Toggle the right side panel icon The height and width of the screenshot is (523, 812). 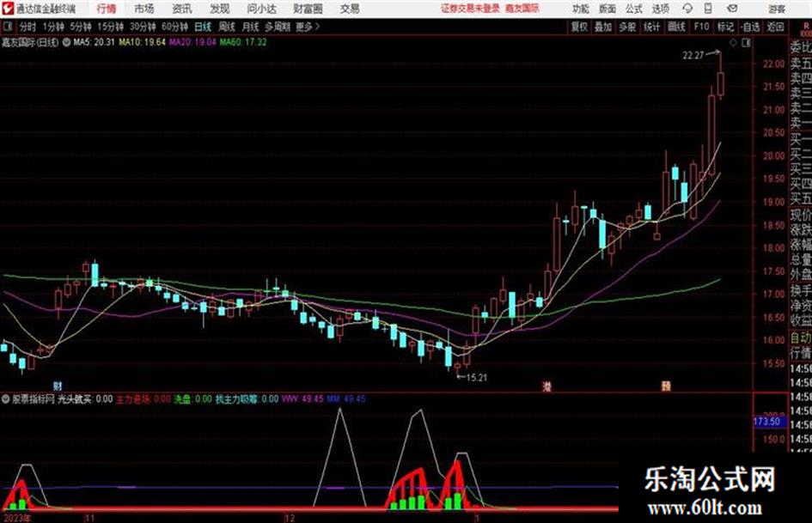[x=746, y=43]
